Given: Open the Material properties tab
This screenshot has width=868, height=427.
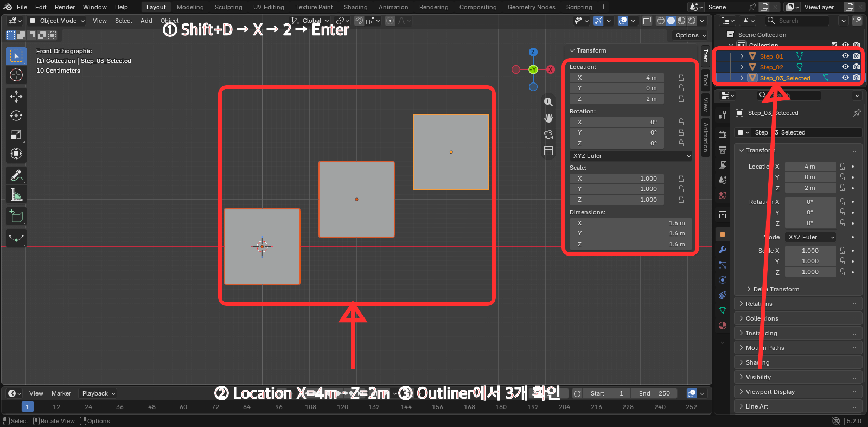Looking at the screenshot, I should click(x=723, y=326).
